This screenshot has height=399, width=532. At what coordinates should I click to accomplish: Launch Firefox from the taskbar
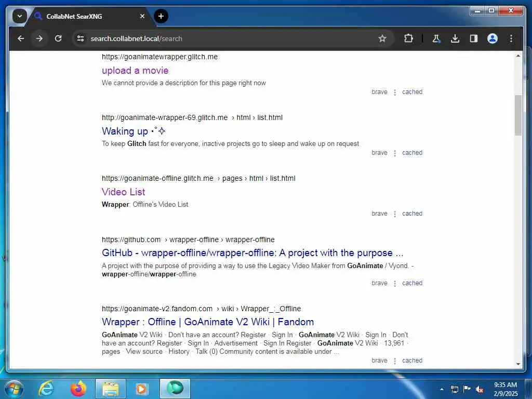pyautogui.click(x=78, y=389)
